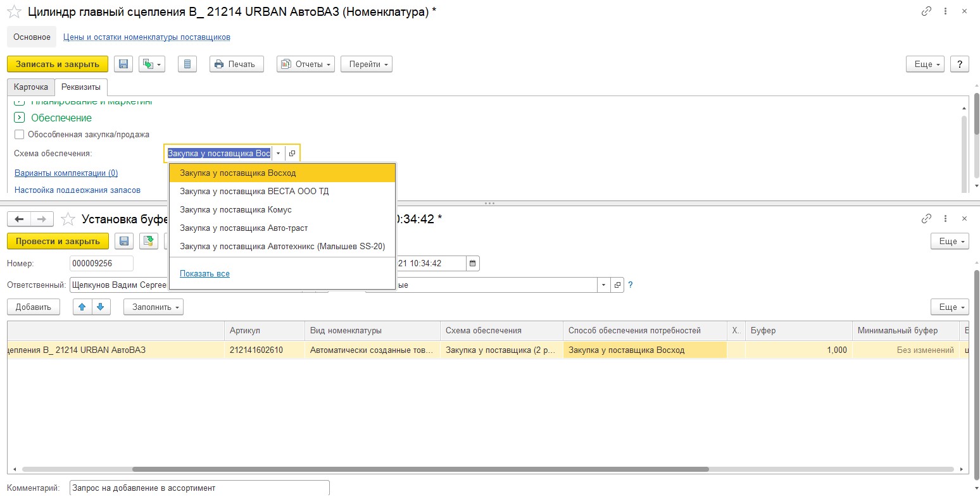Click into the Комментарий input field

pos(199,488)
